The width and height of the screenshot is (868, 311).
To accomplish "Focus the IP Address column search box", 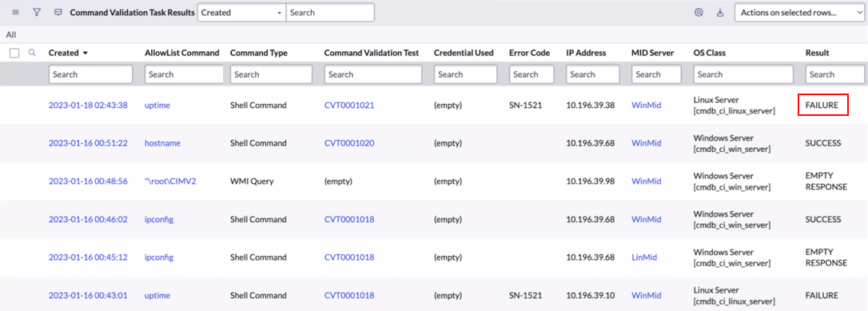I will point(593,74).
